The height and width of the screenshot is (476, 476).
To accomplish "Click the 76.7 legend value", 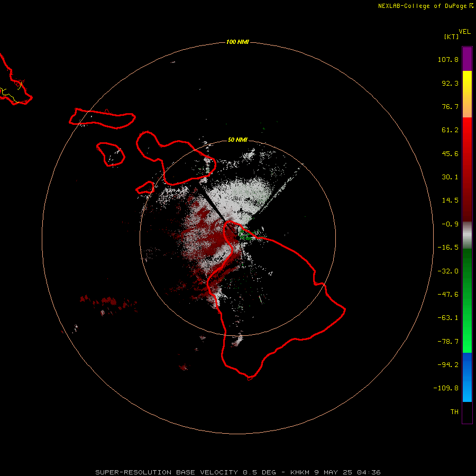I will (450, 106).
